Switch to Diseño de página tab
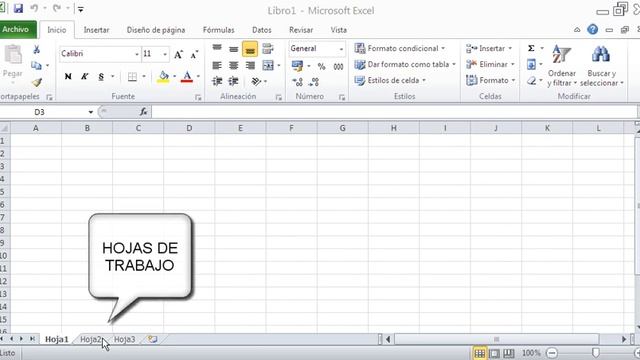640x360 pixels. 156,30
